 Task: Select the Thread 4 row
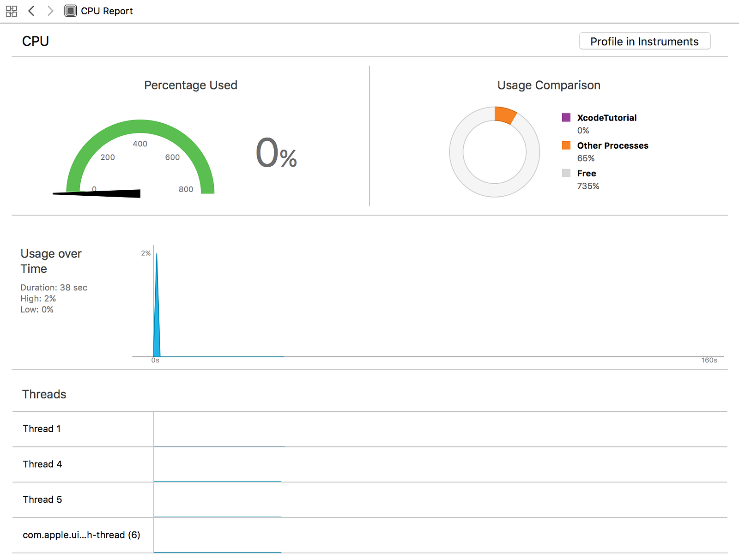tap(369, 464)
